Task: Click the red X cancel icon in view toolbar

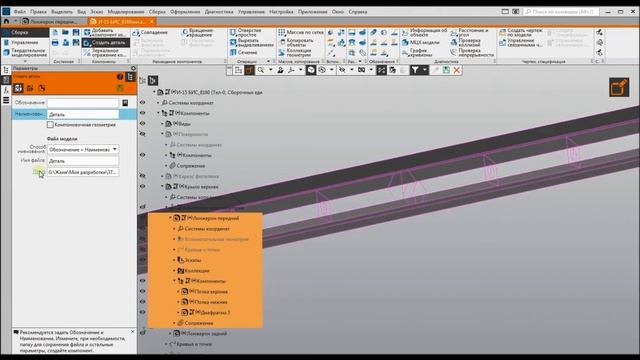Action: pos(457,70)
